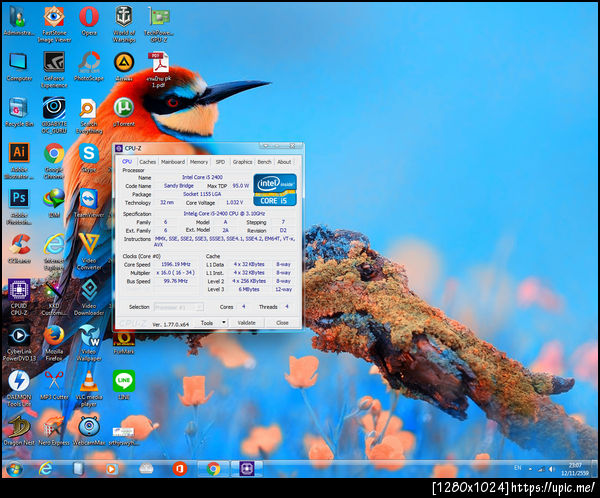This screenshot has height=498, width=600.
Task: Open DAEMON Tools Lite icon
Action: [19, 389]
